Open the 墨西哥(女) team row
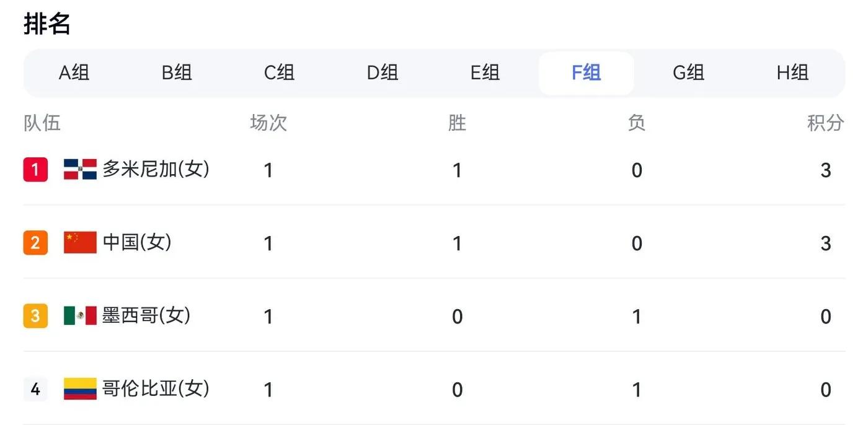 (434, 316)
